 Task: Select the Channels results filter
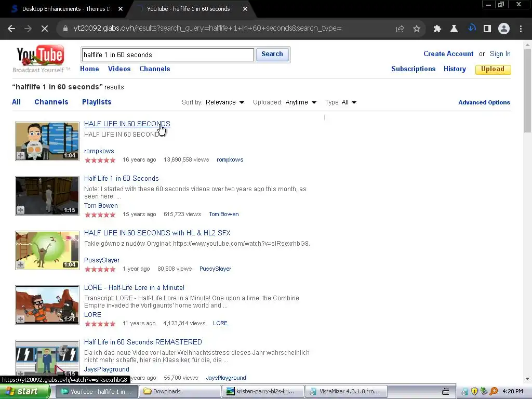click(51, 102)
